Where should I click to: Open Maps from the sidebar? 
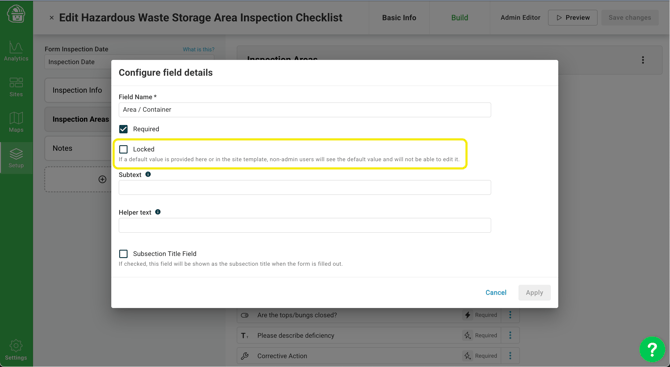tap(16, 122)
